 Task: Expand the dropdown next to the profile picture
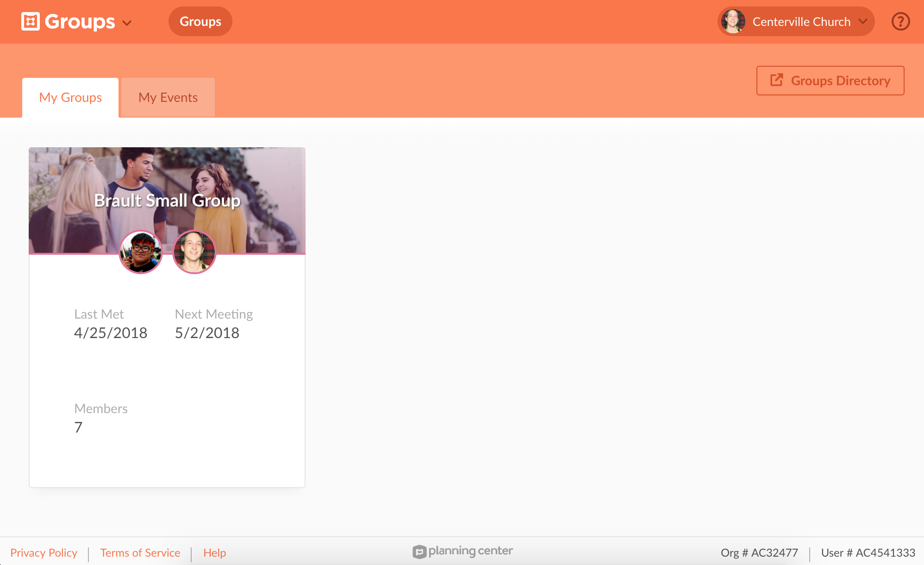click(x=863, y=21)
